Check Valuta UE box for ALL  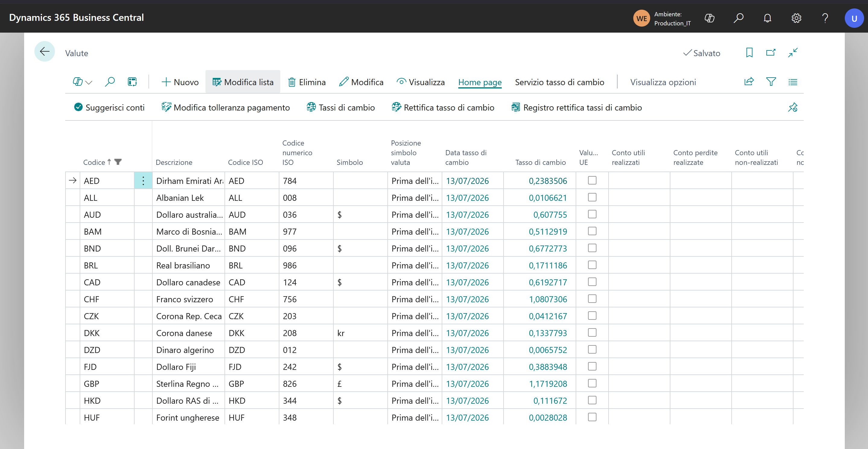[x=592, y=197]
